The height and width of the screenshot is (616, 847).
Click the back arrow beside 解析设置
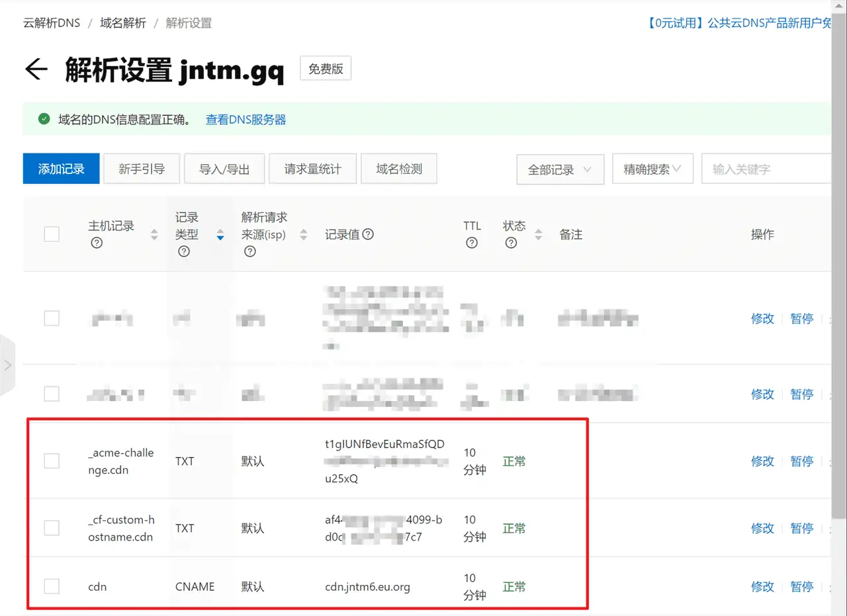pos(36,69)
